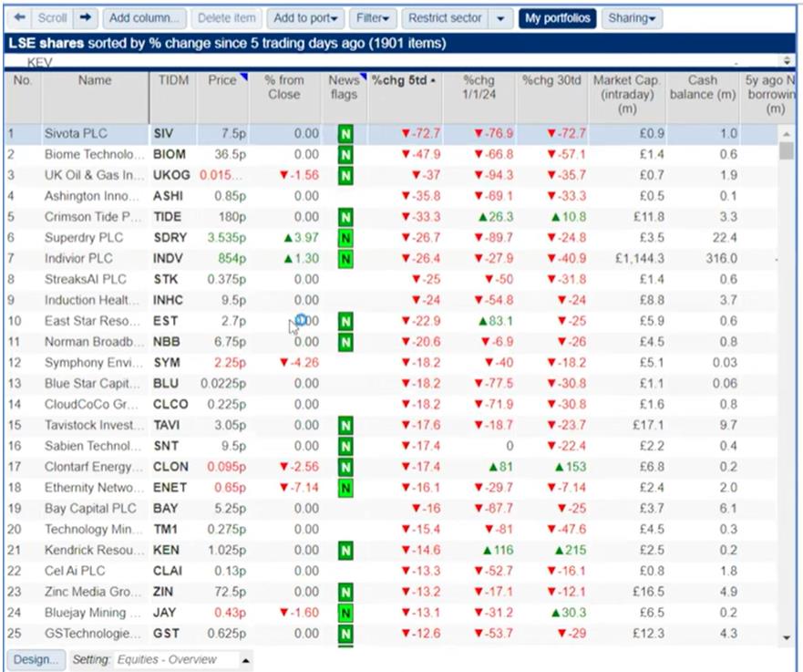Open the news flag for Zinc Media Group
Image resolution: width=803 pixels, height=672 pixels.
click(x=345, y=592)
